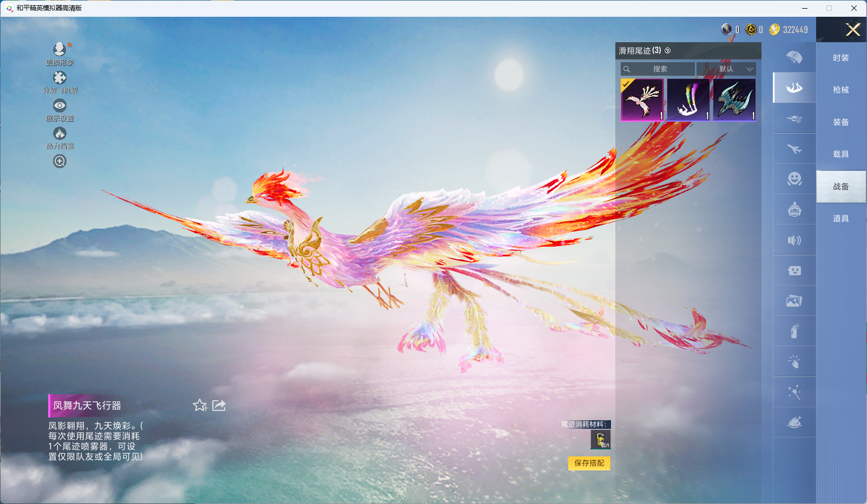The height and width of the screenshot is (504, 867).
Task: Select the spray can category icon
Action: point(794,331)
